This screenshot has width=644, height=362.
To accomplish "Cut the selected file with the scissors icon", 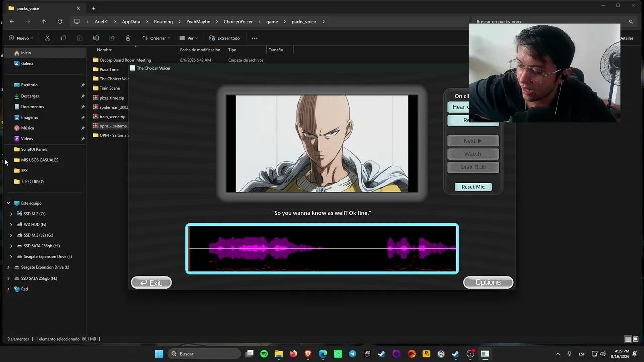I will [47, 38].
